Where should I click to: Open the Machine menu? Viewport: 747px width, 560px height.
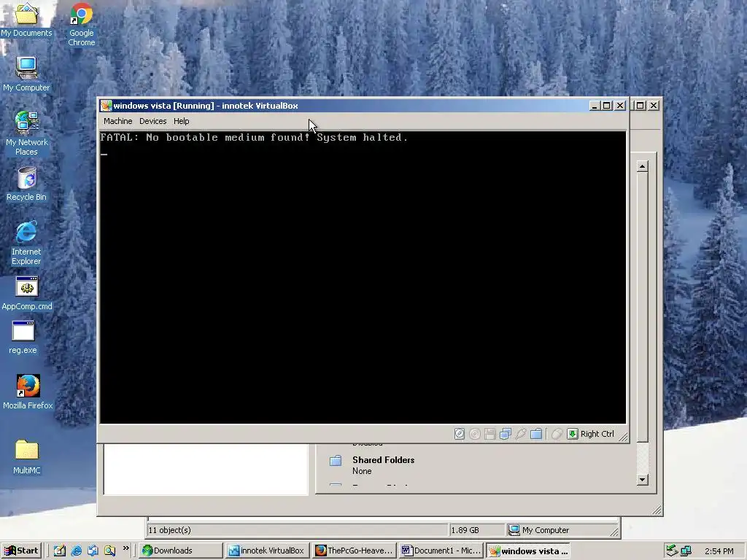tap(117, 121)
